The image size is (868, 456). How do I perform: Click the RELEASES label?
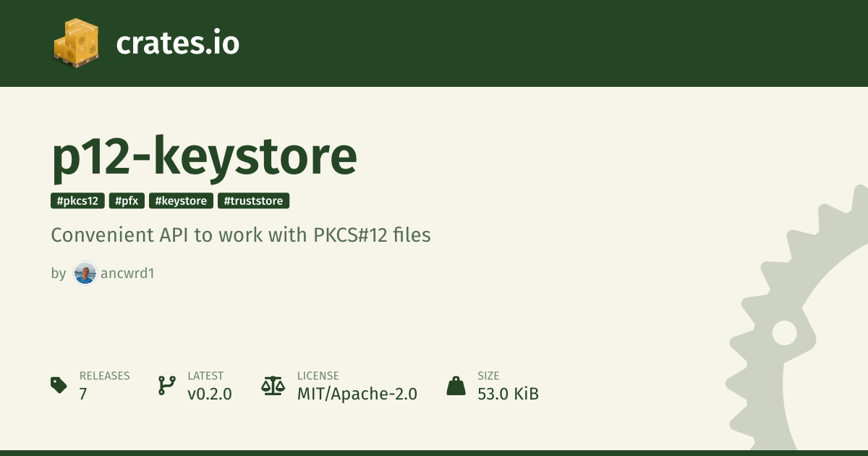click(104, 376)
